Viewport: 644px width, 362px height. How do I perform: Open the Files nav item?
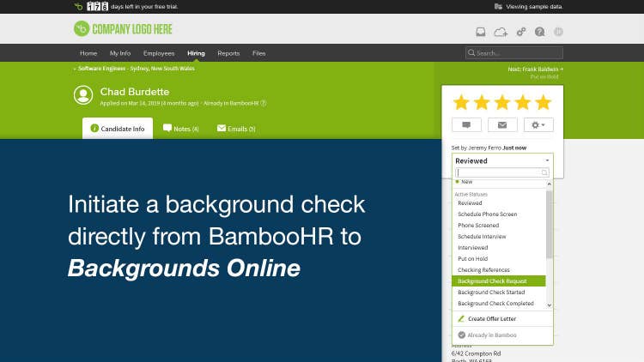(x=258, y=53)
